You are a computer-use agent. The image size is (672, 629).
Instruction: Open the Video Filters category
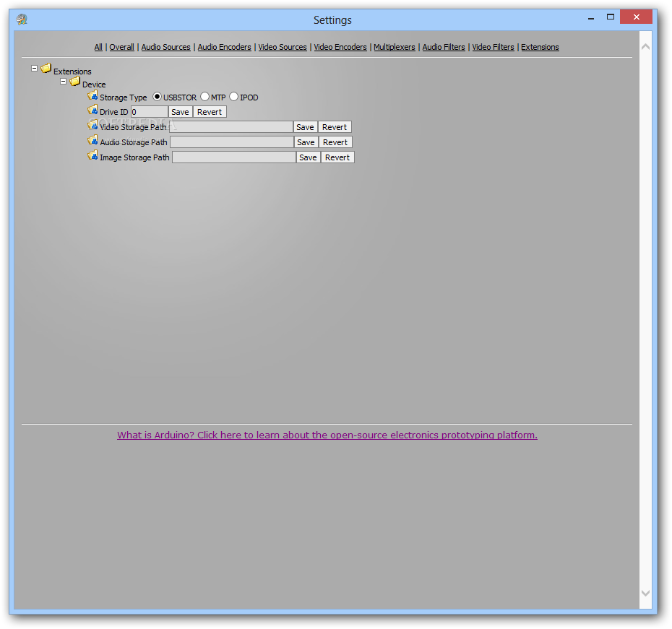493,47
